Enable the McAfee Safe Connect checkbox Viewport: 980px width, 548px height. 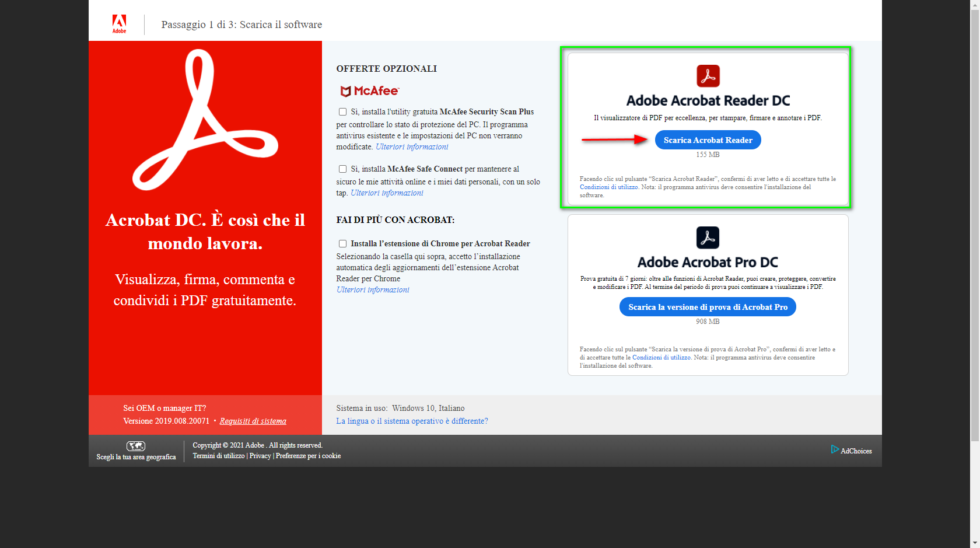click(342, 169)
